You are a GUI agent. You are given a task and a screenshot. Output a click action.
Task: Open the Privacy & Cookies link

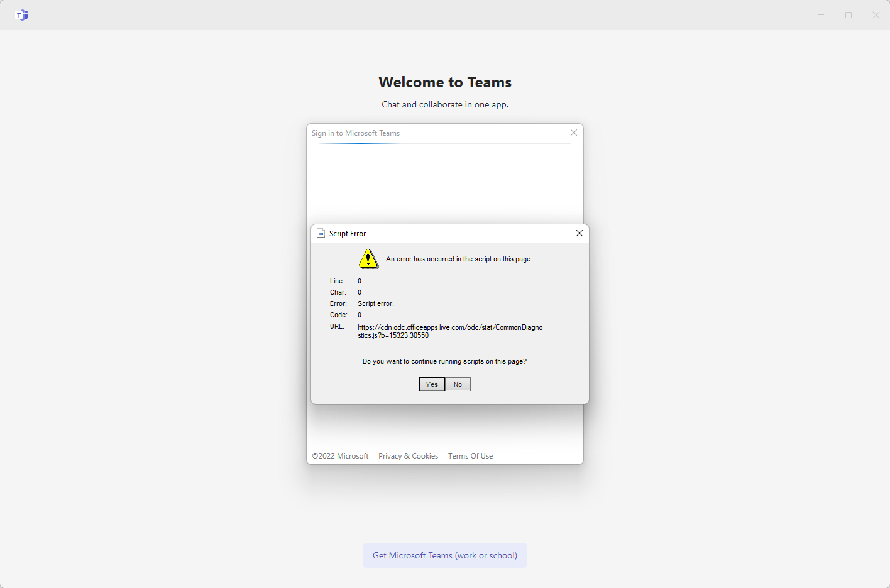tap(408, 455)
